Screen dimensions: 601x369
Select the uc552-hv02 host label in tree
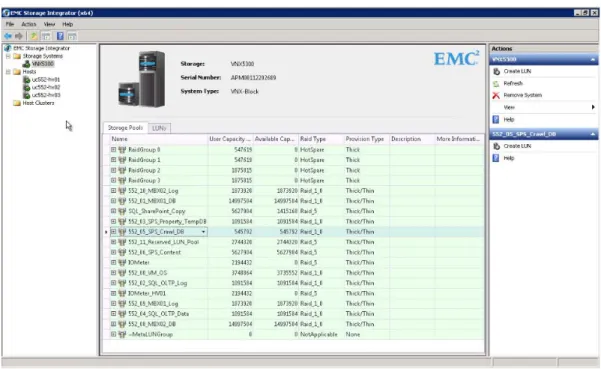46,87
